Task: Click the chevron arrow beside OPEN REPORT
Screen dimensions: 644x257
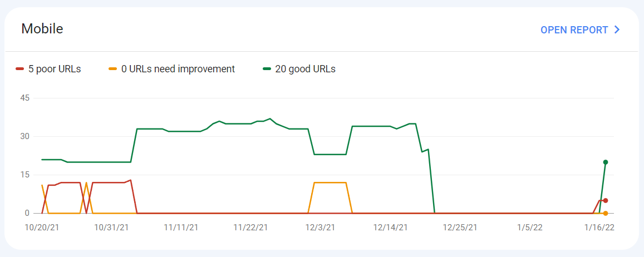Action: [616, 30]
